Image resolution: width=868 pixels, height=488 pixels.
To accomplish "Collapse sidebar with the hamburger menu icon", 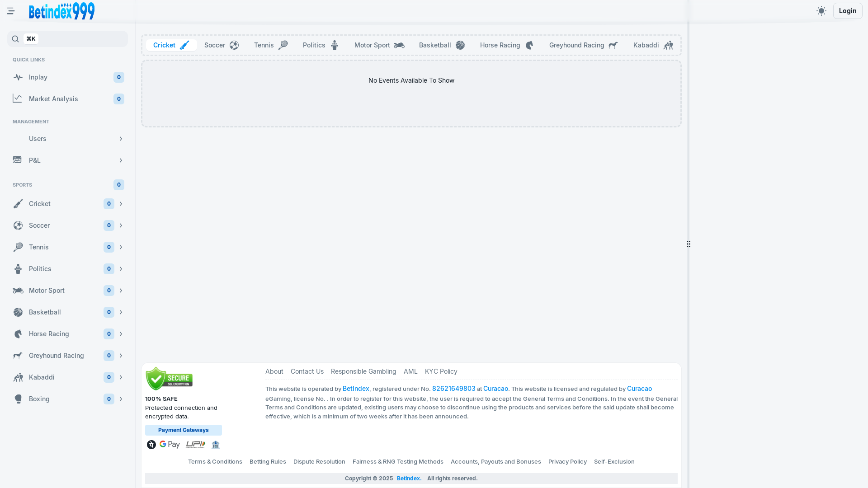I will [11, 11].
